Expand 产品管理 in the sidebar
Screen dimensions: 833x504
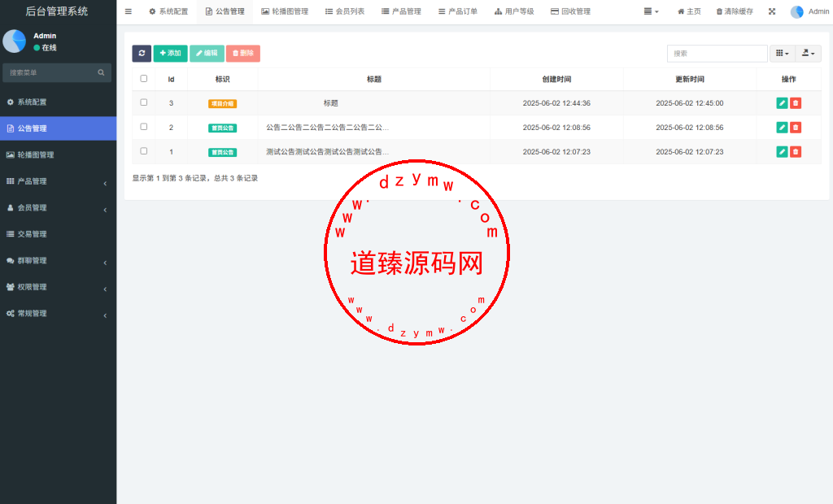pyautogui.click(x=58, y=181)
